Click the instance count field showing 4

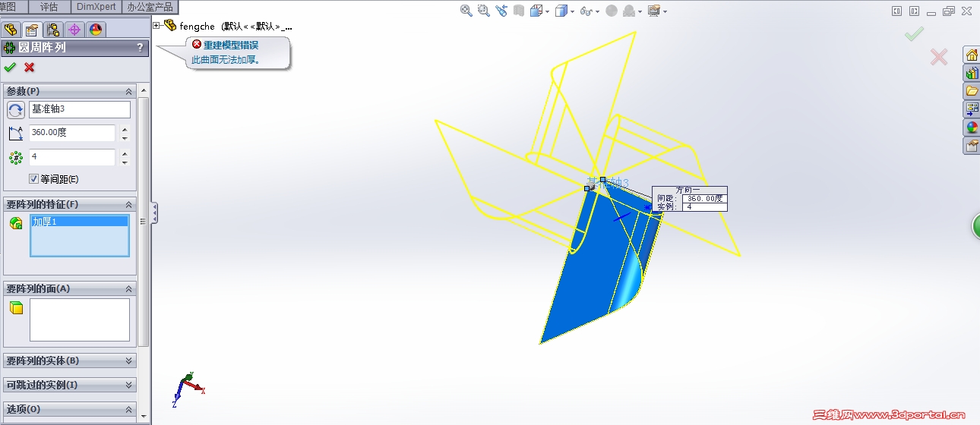coord(72,157)
